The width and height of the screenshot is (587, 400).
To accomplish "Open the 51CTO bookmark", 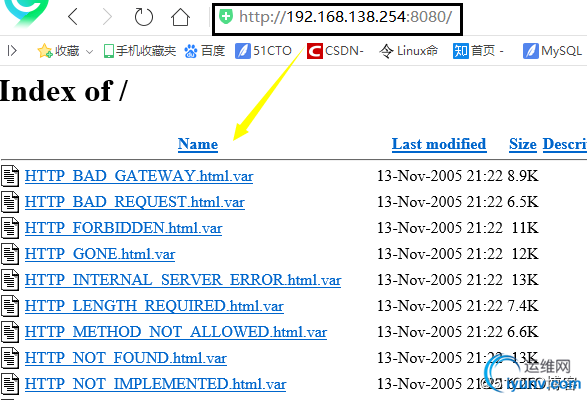I will (x=263, y=51).
